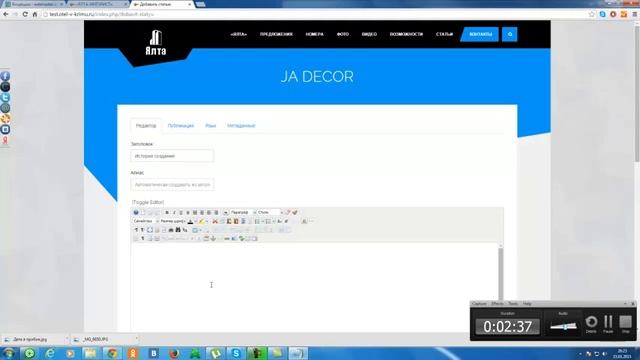This screenshot has height=360, width=640.
Task: Toggle bold formatting in the editor
Action: click(167, 212)
